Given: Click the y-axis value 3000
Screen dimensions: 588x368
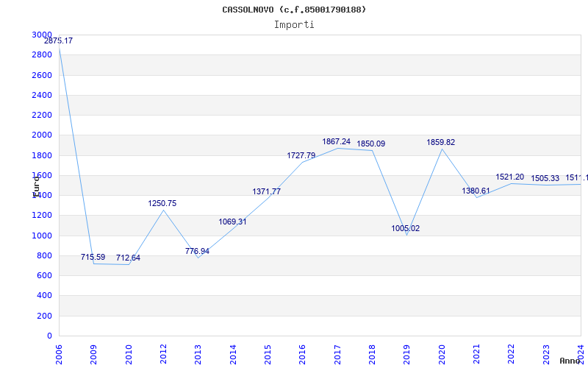Looking at the screenshot, I should (43, 35).
